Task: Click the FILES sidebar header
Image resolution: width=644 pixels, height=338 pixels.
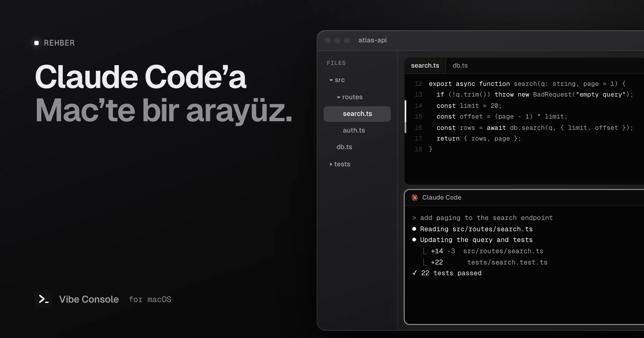Action: (336, 63)
